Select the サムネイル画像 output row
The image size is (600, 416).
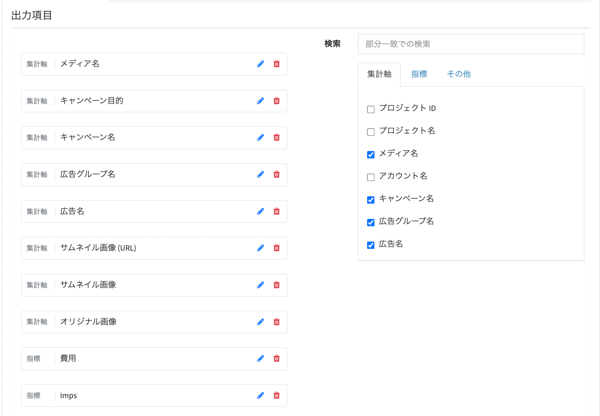150,285
